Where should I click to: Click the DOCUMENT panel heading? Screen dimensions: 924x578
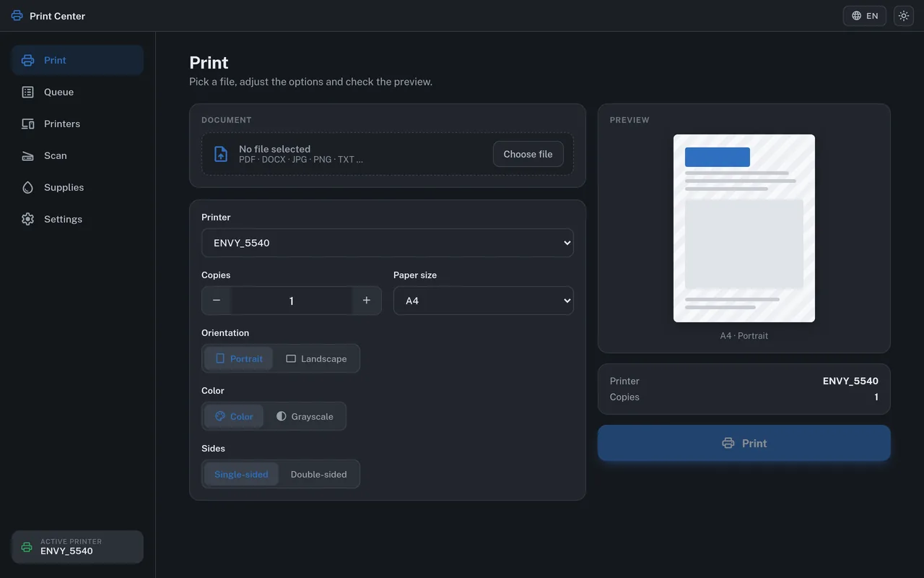(x=227, y=120)
